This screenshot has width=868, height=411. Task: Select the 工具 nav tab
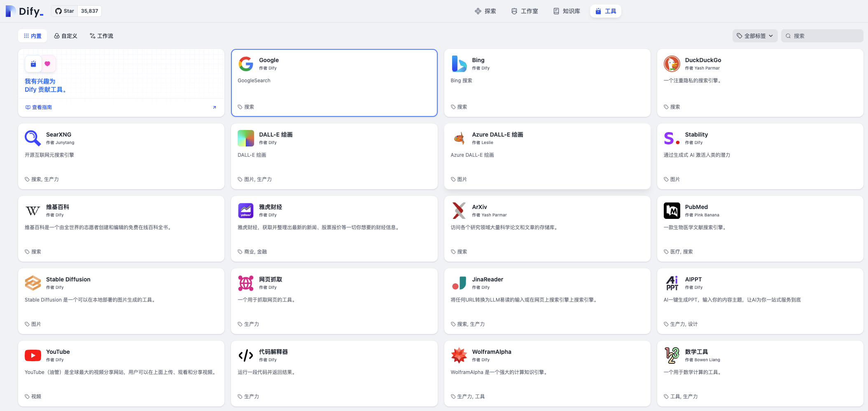click(606, 11)
